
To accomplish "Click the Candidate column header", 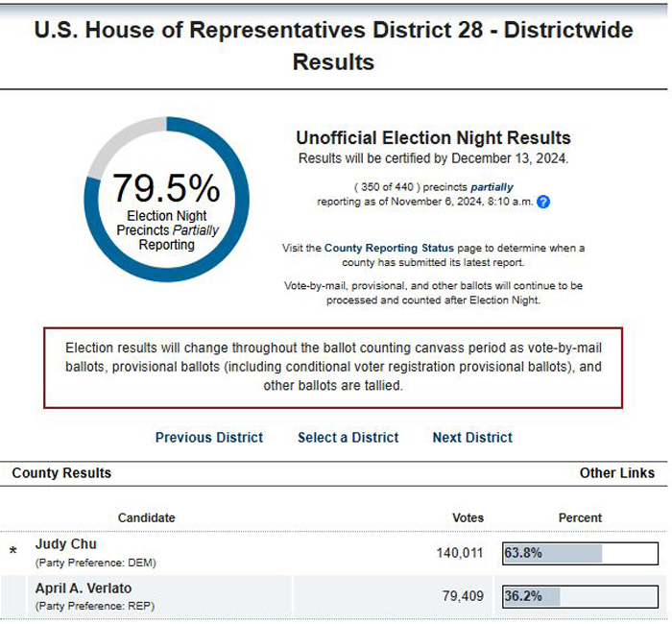I will tap(147, 518).
